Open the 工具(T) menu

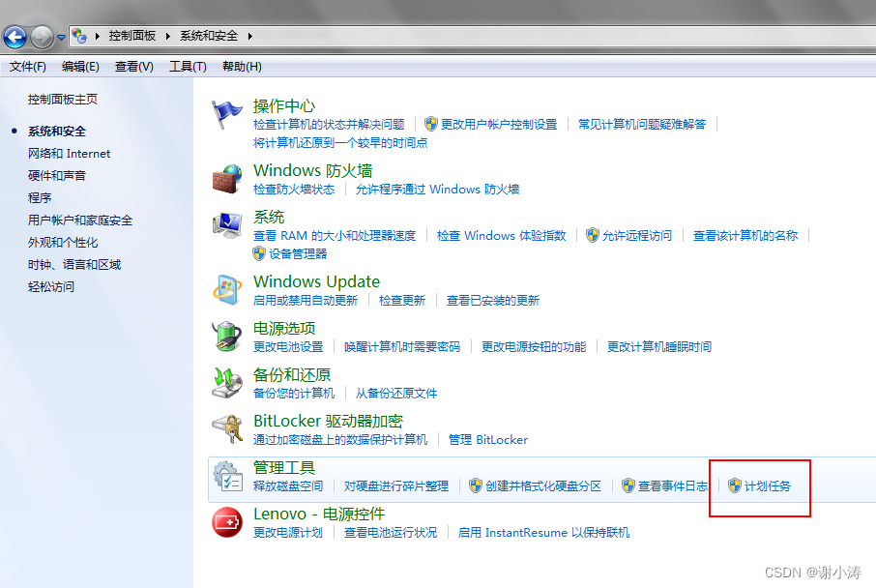coord(188,67)
